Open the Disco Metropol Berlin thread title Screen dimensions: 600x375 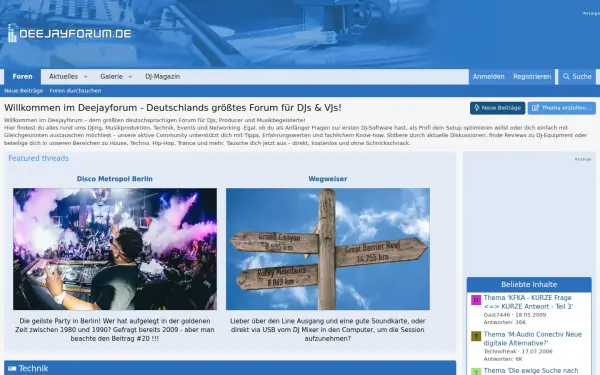115,179
